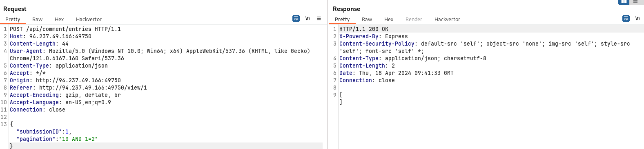Switch to the Request Pretty tab
Screen dimensions: 644x149
(13, 19)
